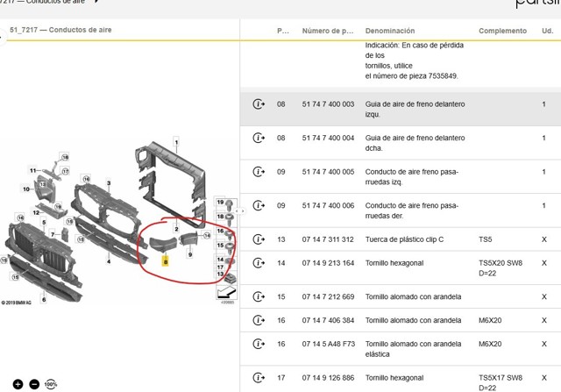
Task: Open info icon for part 07 14 7 212 669
Action: coord(259,296)
